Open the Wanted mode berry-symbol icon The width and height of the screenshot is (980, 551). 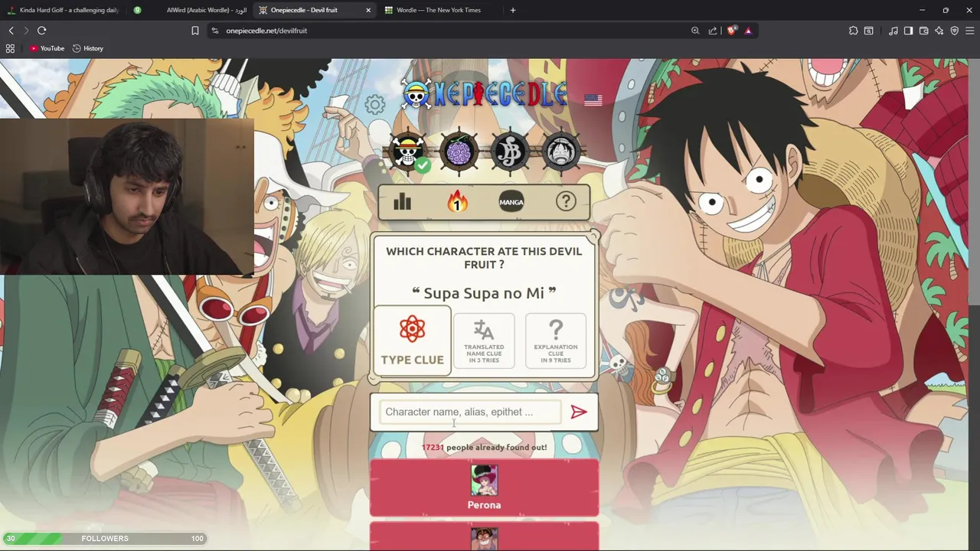tap(510, 152)
